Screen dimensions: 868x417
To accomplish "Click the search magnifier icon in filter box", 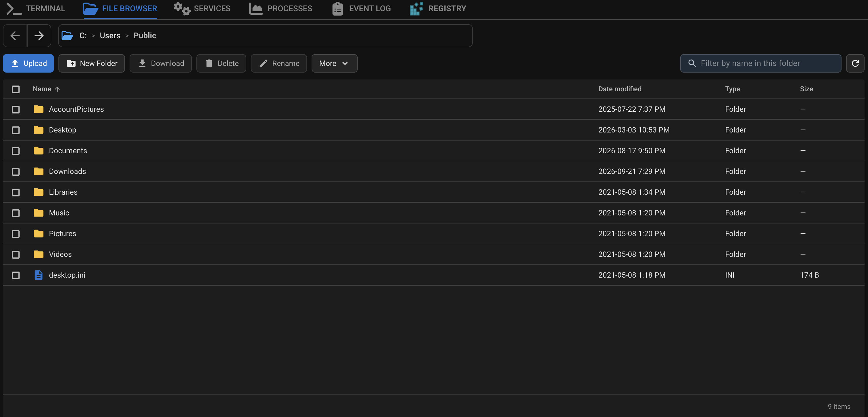I will (692, 63).
